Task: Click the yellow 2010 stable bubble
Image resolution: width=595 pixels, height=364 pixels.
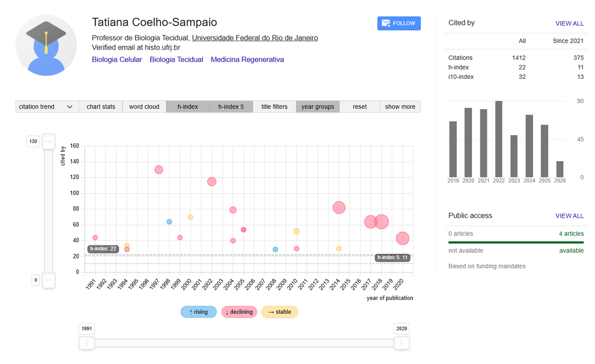Action: [297, 231]
